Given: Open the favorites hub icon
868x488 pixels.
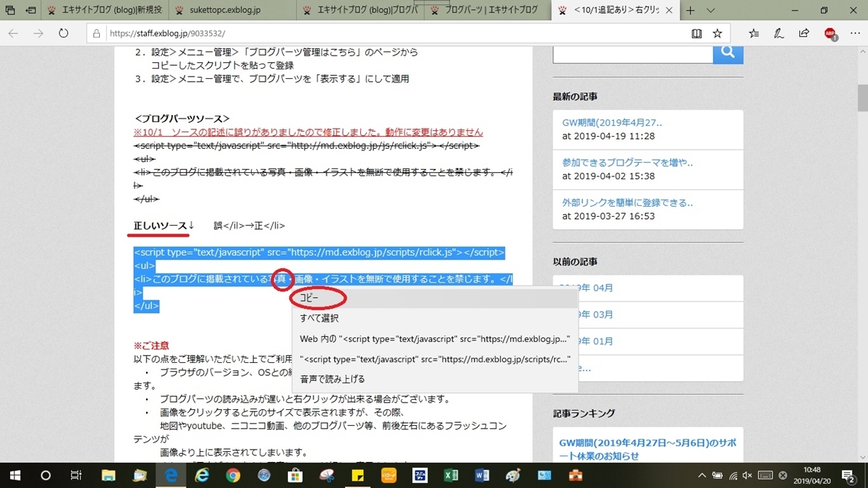Looking at the screenshot, I should [x=754, y=33].
